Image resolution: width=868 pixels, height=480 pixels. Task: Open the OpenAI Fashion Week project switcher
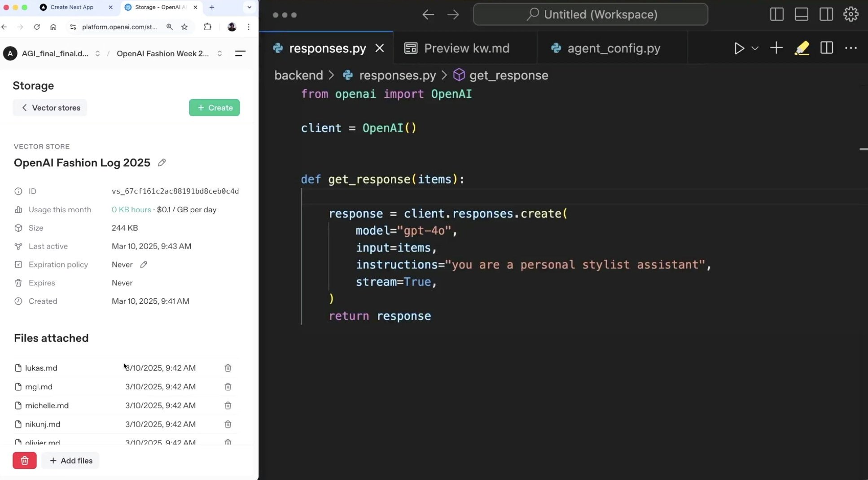pyautogui.click(x=169, y=53)
